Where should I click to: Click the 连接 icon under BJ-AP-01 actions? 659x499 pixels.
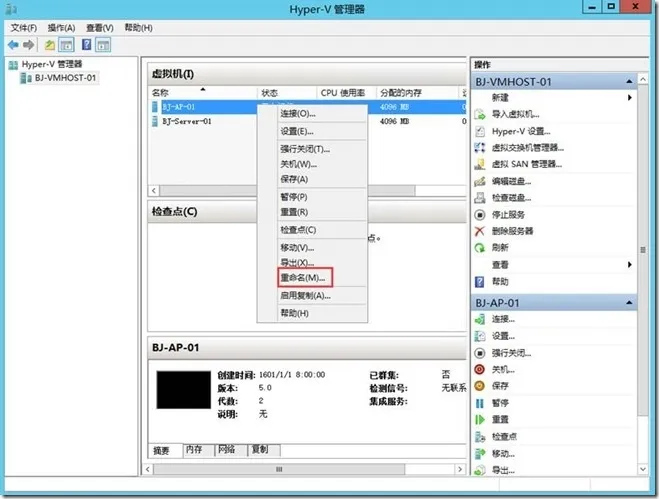click(x=480, y=319)
